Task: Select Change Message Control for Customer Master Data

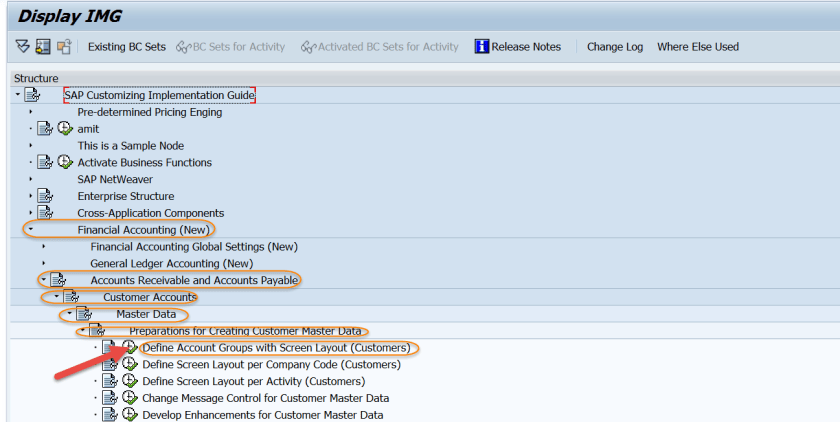Action: (x=266, y=398)
